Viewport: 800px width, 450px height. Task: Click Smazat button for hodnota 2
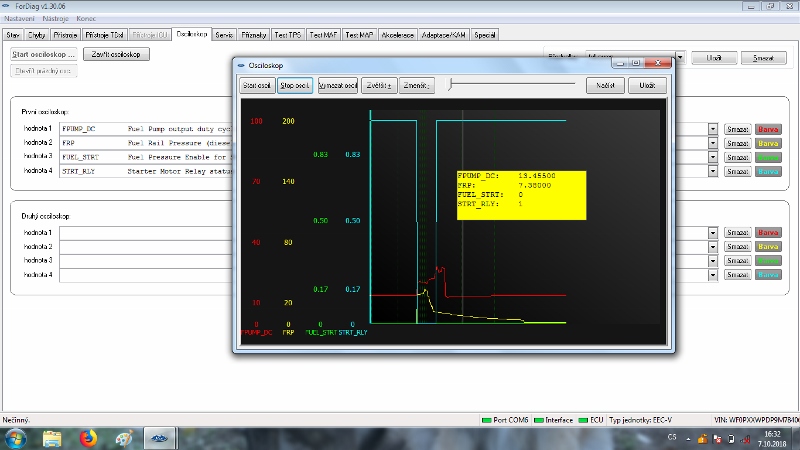[737, 143]
